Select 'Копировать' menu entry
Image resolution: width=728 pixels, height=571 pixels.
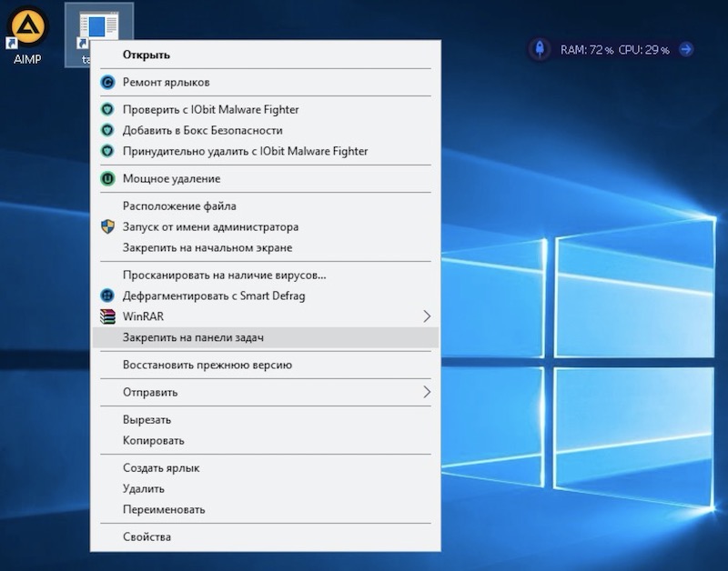click(x=266, y=441)
